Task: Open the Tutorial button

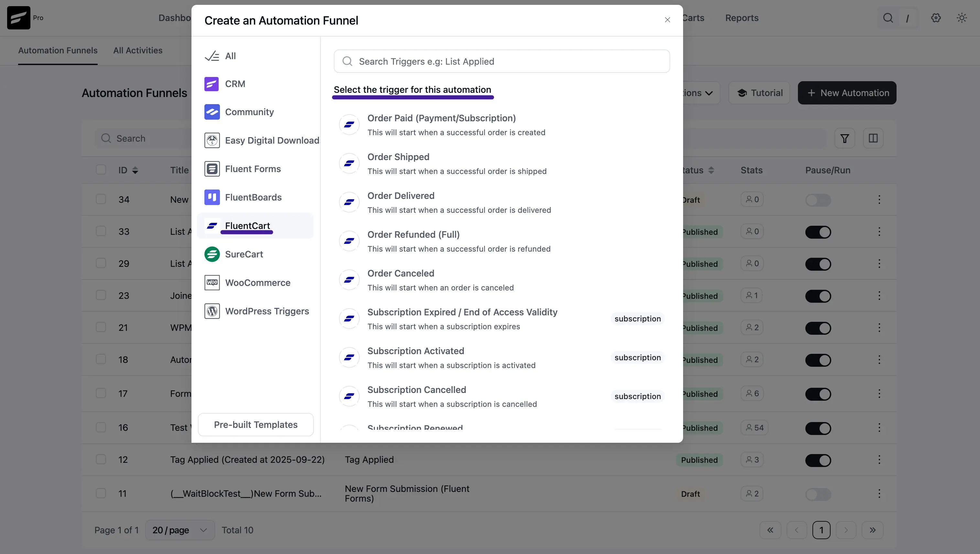Action: (x=759, y=93)
